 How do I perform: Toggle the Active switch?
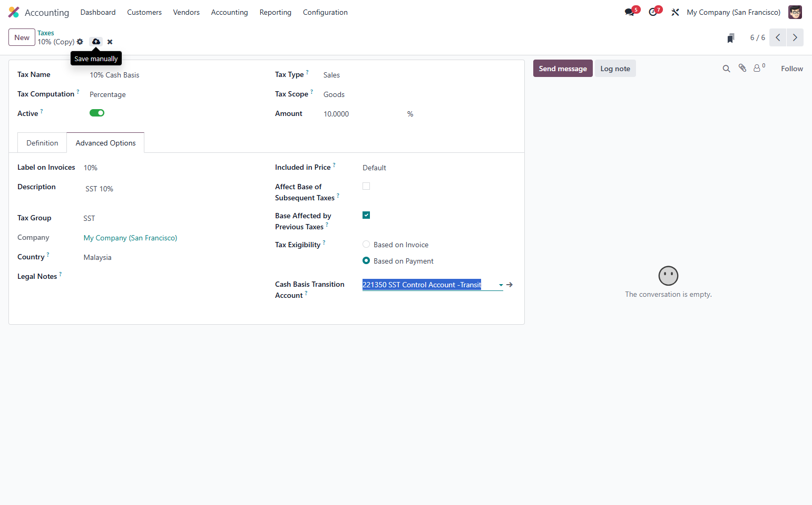click(97, 113)
